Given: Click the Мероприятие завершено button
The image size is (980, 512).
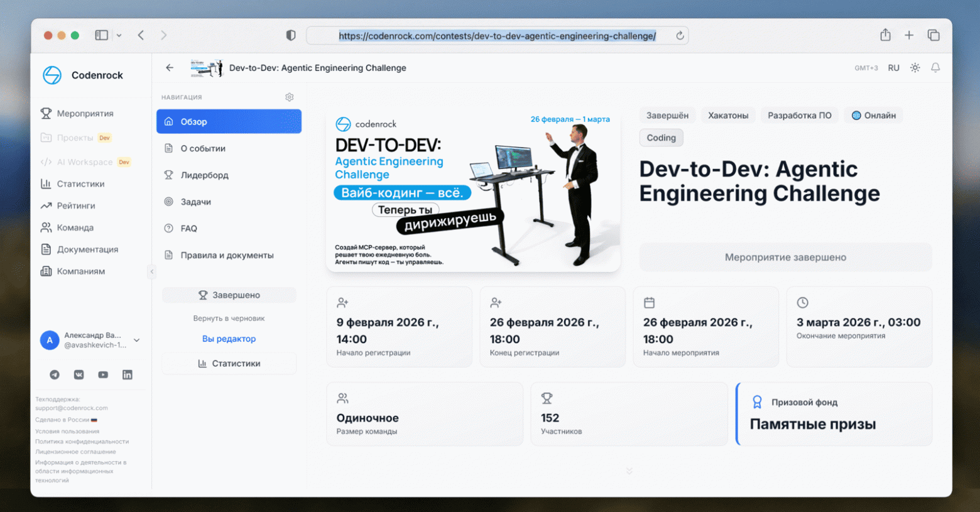Looking at the screenshot, I should [785, 258].
